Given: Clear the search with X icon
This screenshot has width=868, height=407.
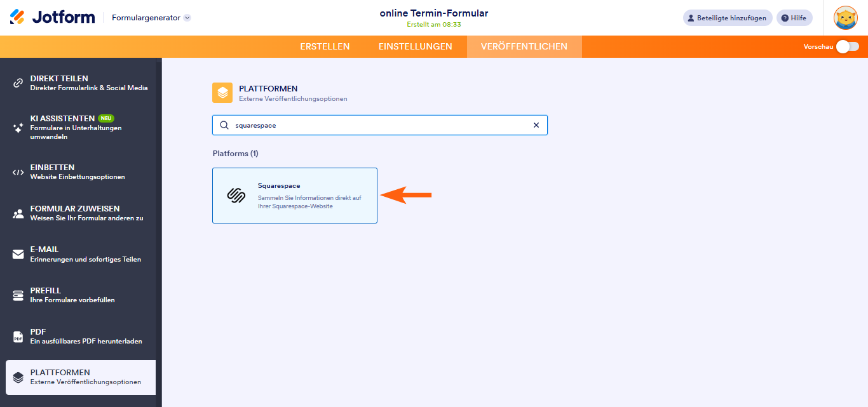Looking at the screenshot, I should pos(536,125).
